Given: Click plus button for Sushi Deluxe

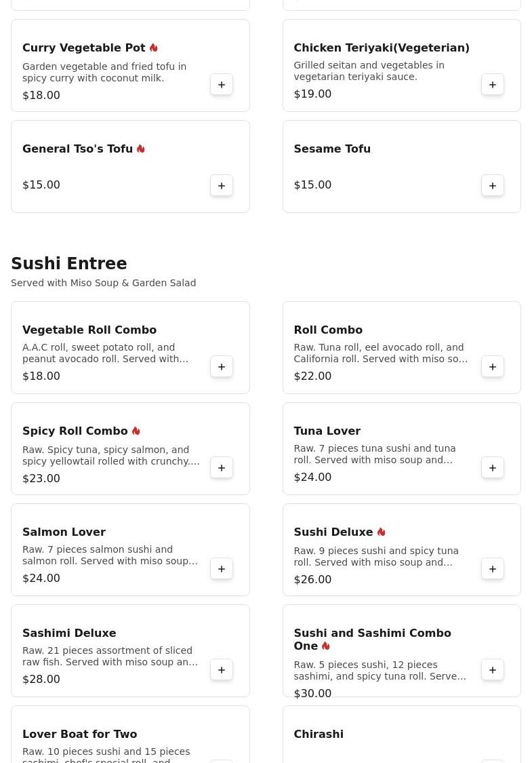Looking at the screenshot, I should point(493,569).
